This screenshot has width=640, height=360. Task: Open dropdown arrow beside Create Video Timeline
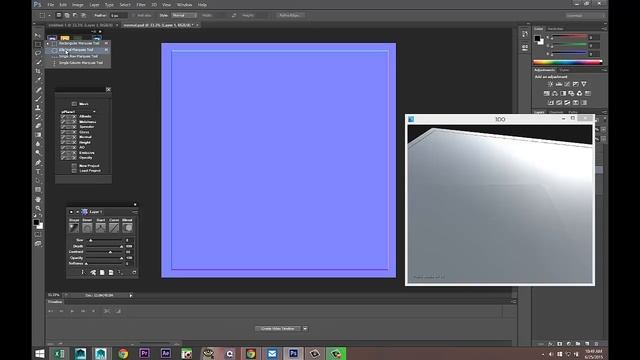pyautogui.click(x=305, y=329)
